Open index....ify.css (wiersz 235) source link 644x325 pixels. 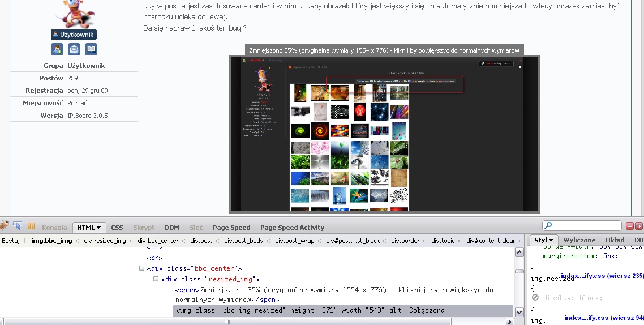(602, 276)
